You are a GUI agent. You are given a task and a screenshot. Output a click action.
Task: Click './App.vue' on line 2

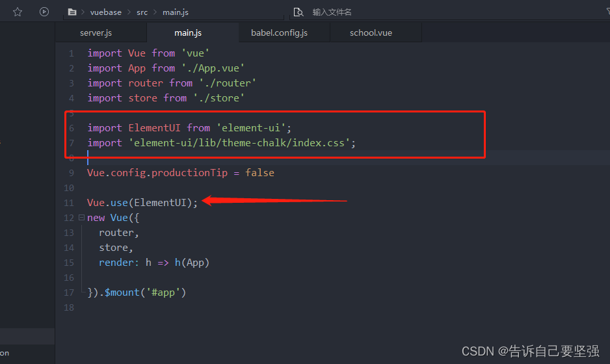coord(213,68)
